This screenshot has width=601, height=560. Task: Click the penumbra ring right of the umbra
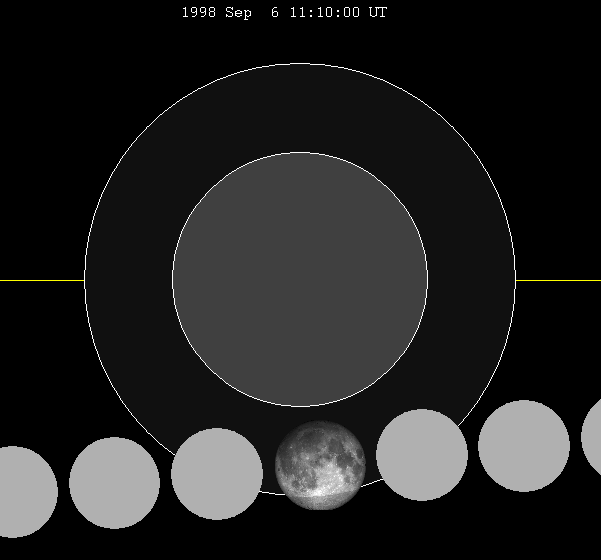472,280
